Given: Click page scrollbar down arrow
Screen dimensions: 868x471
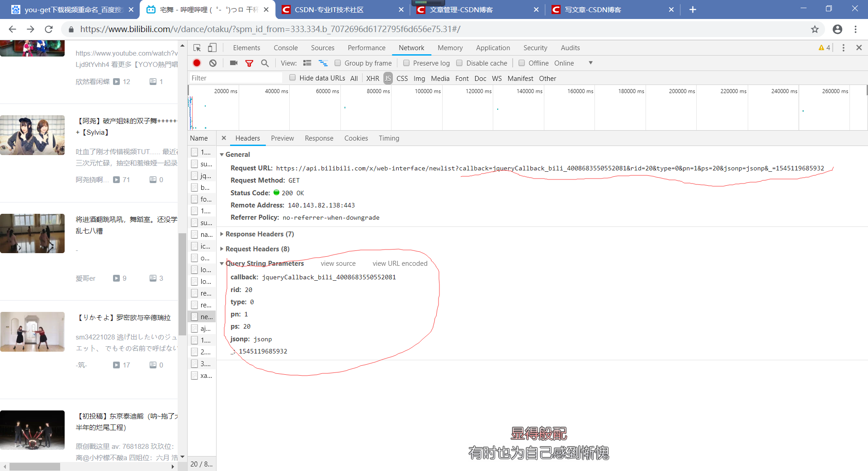Looking at the screenshot, I should [x=182, y=457].
